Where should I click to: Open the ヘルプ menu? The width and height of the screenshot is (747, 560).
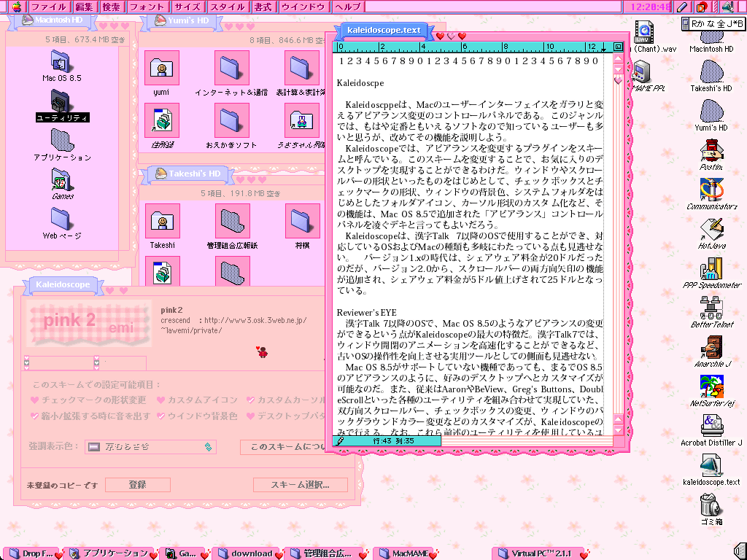click(348, 7)
